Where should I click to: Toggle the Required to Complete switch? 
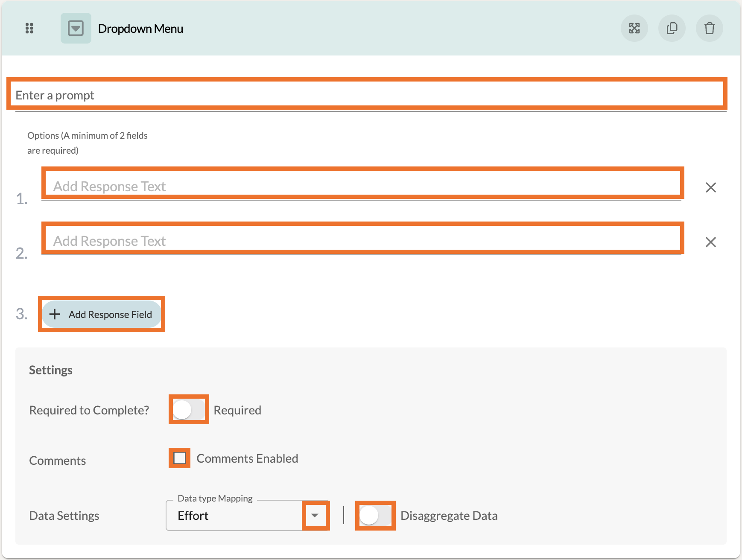click(188, 410)
